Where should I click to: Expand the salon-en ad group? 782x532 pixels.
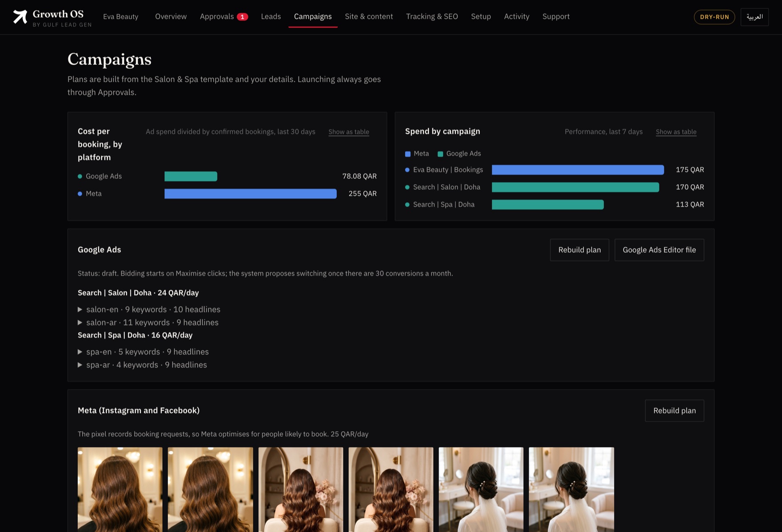tap(149, 309)
